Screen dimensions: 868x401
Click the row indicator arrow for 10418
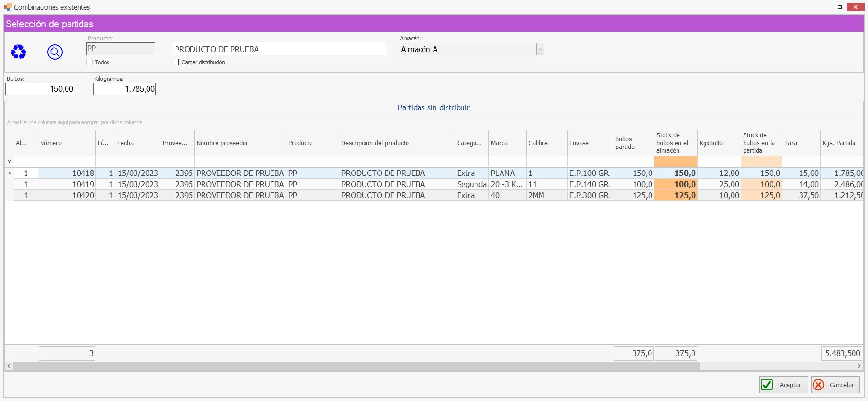[9, 173]
